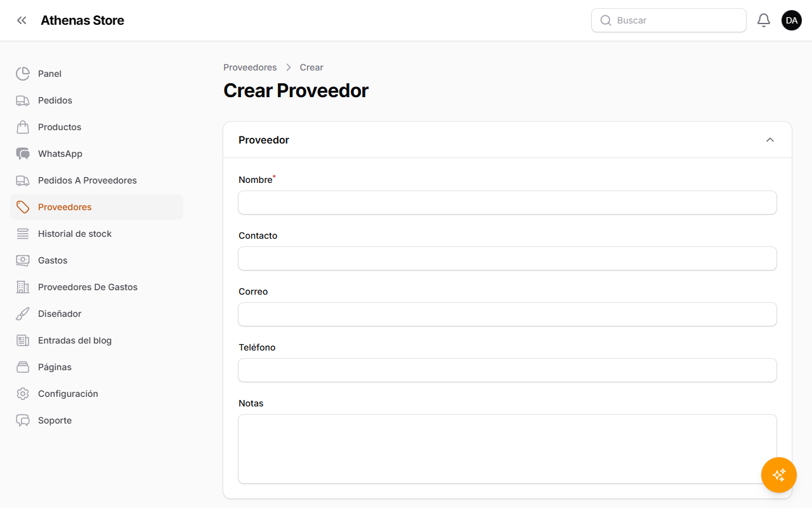The image size is (812, 508).
Task: Open Diseñador menu item
Action: (x=97, y=314)
